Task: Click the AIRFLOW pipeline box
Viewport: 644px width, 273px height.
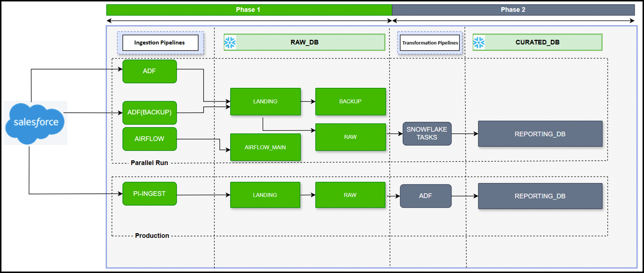Action: 150,139
